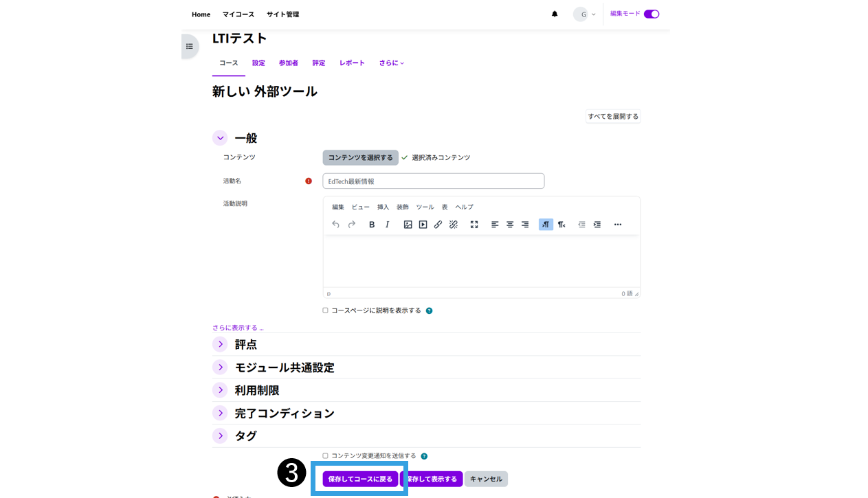This screenshot has width=868, height=498.
Task: Expand the 評点 section
Action: [220, 345]
